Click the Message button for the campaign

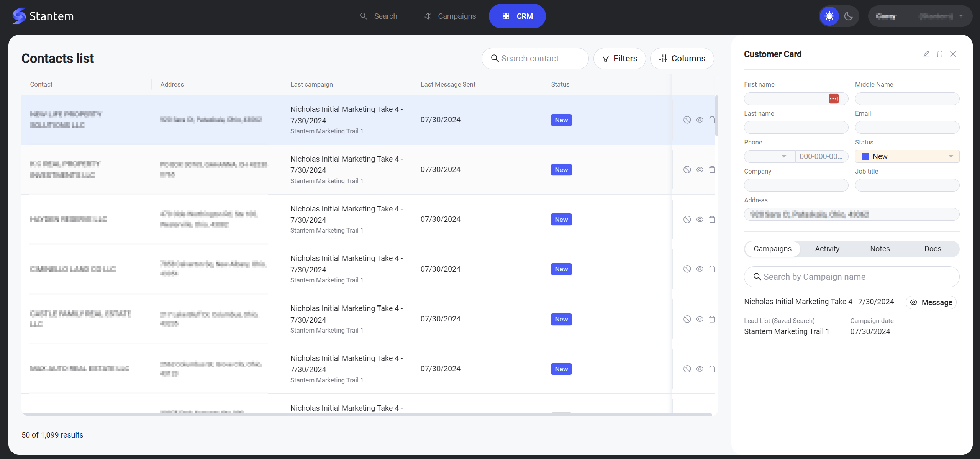(931, 302)
